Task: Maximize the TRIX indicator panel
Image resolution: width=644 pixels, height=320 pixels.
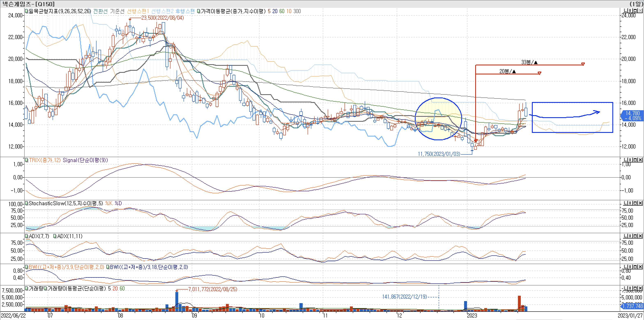Action: (x=635, y=160)
